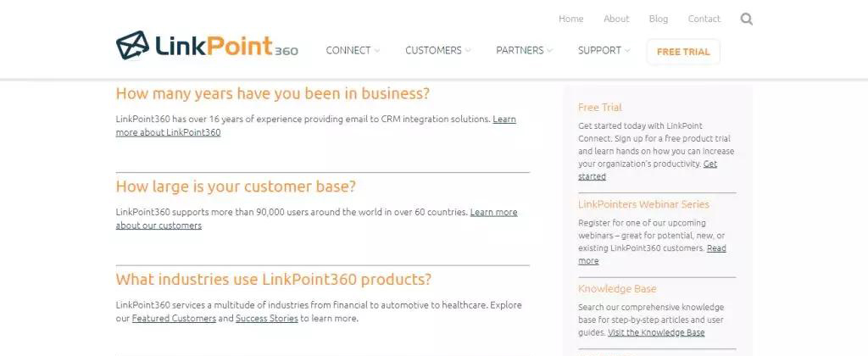Viewport: 868px width, 356px height.
Task: Click 'Visit the Knowledge Base' link
Action: coord(656,333)
